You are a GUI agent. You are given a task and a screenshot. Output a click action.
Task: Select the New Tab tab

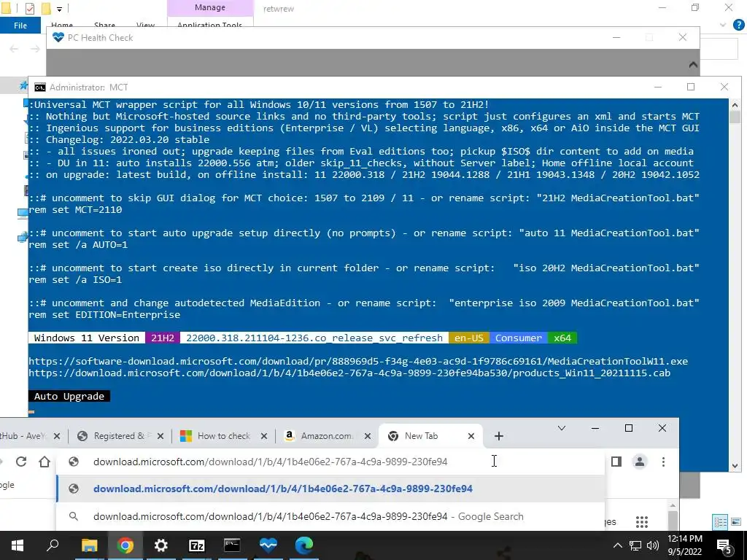421,436
